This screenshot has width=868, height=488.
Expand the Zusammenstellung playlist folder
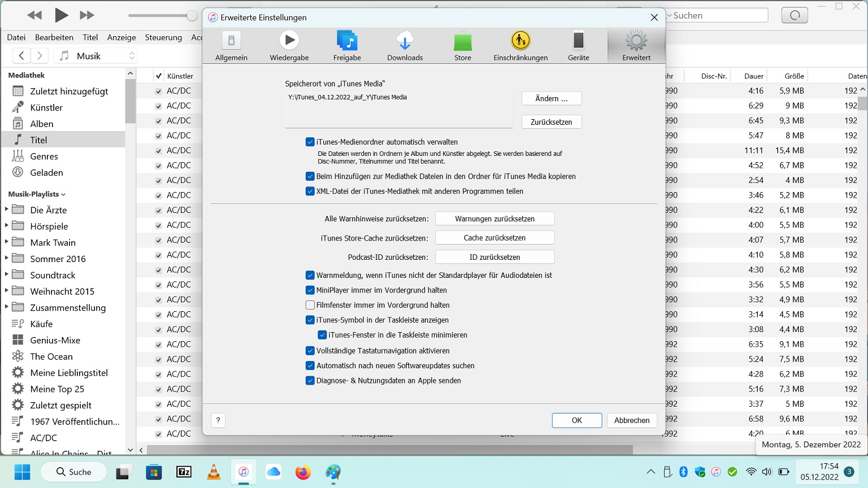click(x=6, y=307)
